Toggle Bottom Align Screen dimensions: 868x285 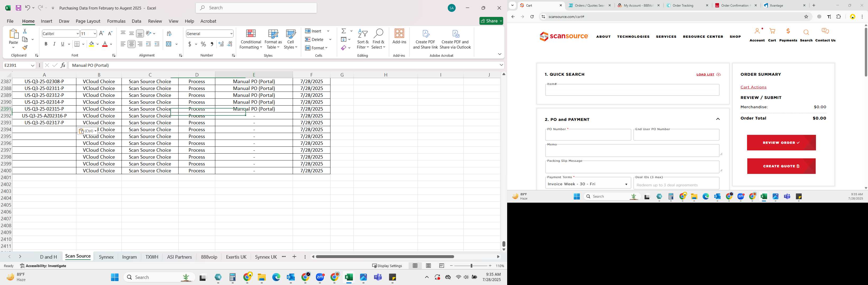tap(140, 33)
